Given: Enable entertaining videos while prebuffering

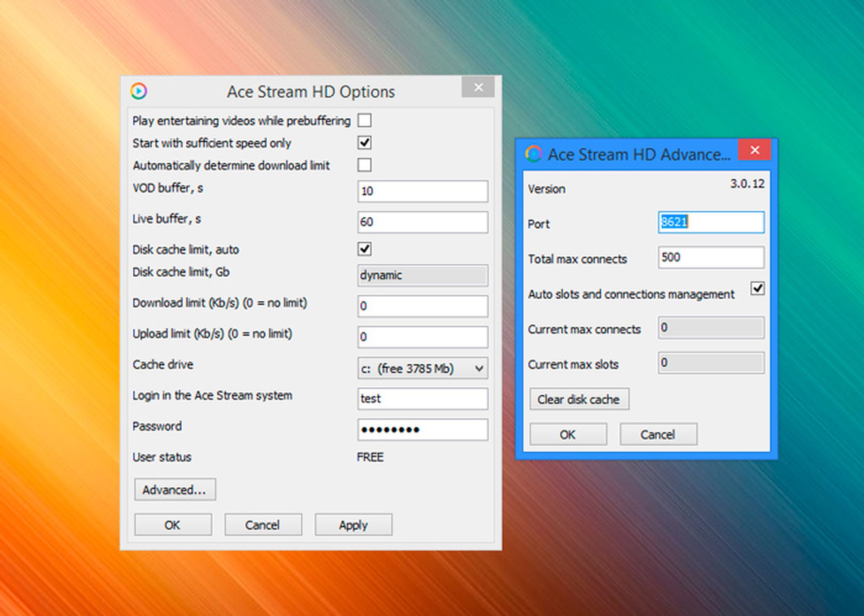Looking at the screenshot, I should pyautogui.click(x=364, y=121).
